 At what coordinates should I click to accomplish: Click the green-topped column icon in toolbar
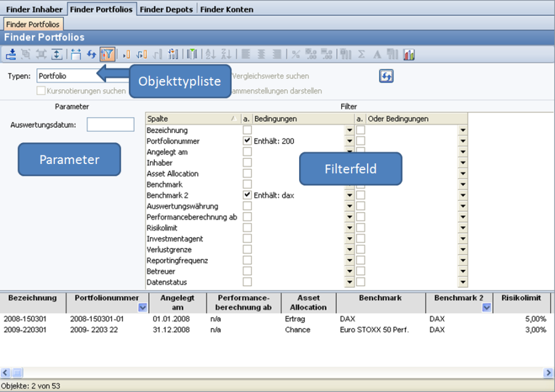(x=192, y=54)
